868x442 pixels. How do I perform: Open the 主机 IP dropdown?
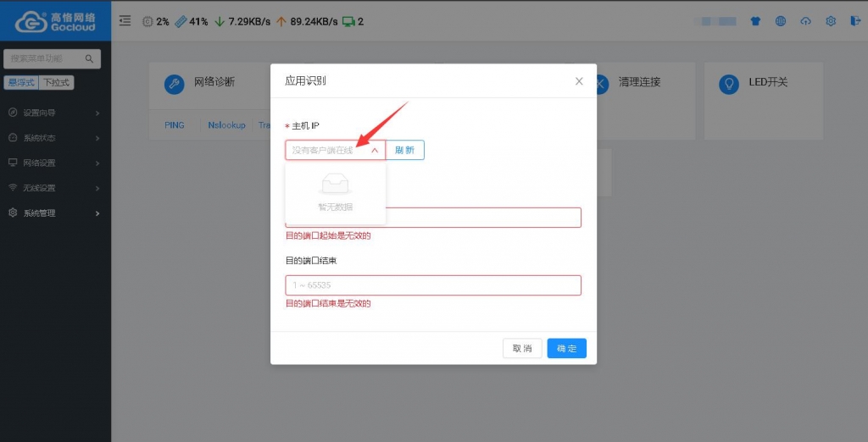[335, 150]
